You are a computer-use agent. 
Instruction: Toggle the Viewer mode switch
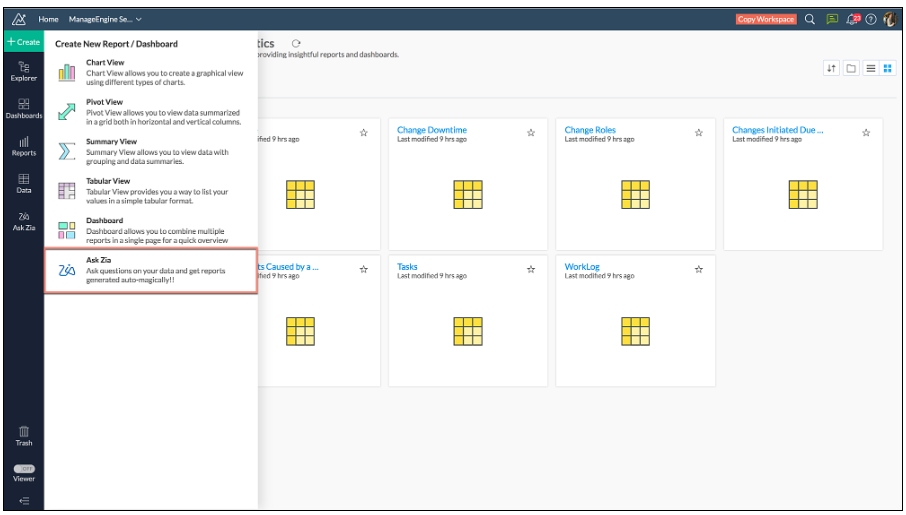[x=24, y=469]
